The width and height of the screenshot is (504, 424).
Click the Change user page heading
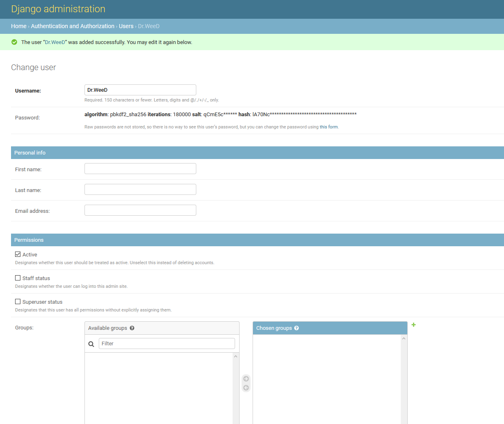click(33, 68)
